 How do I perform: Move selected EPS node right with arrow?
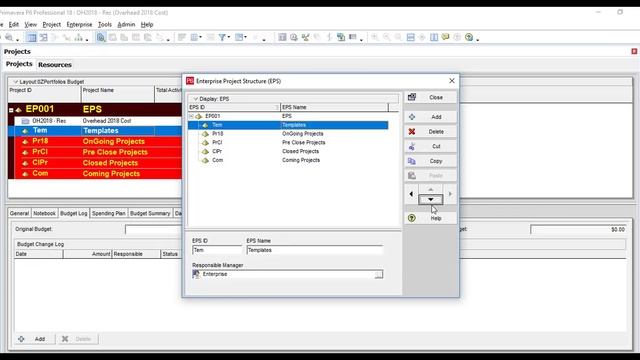click(x=450, y=194)
